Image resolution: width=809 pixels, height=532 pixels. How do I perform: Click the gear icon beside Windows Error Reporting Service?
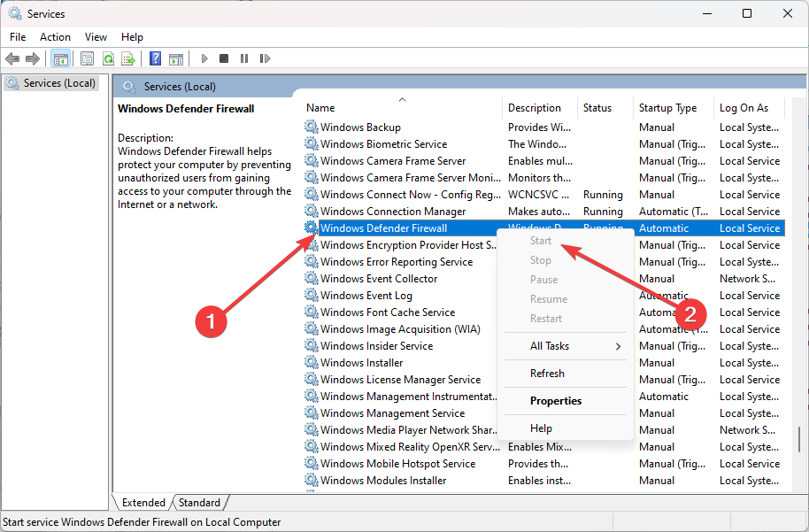coord(311,262)
